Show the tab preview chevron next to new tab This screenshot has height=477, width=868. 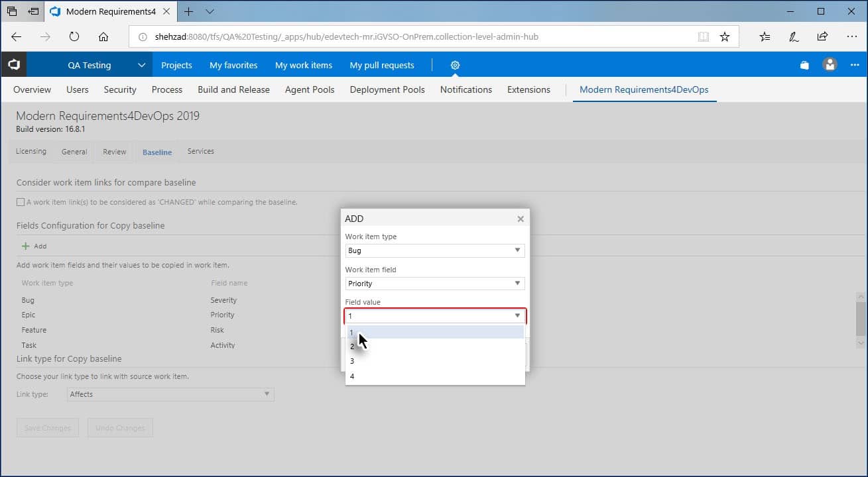(210, 11)
